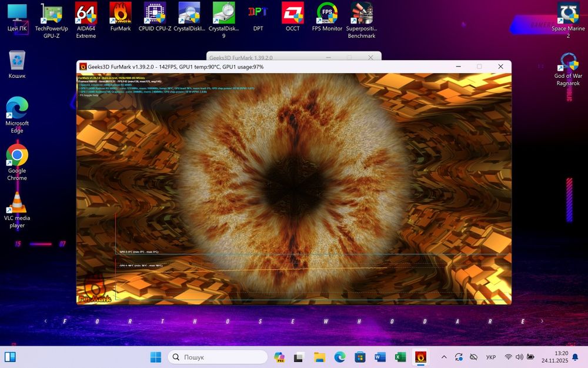Select the God of War Ragnarok shortcut
The height and width of the screenshot is (368, 588).
click(568, 62)
